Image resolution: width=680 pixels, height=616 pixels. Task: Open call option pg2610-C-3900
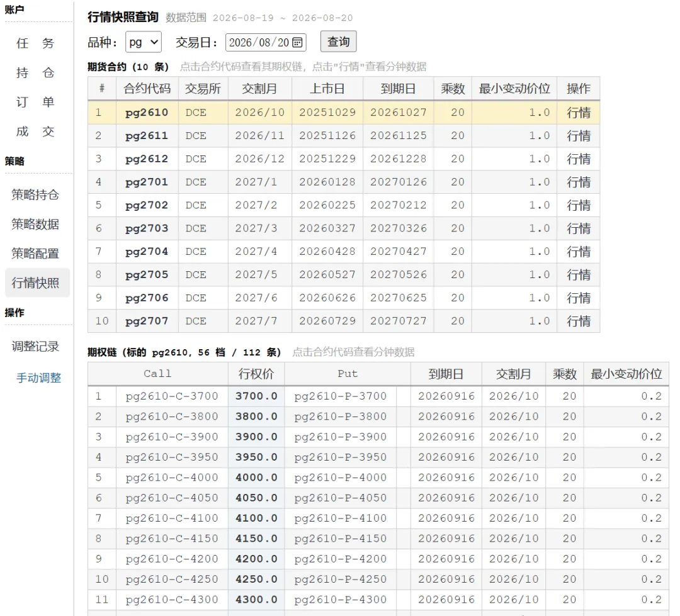[172, 437]
